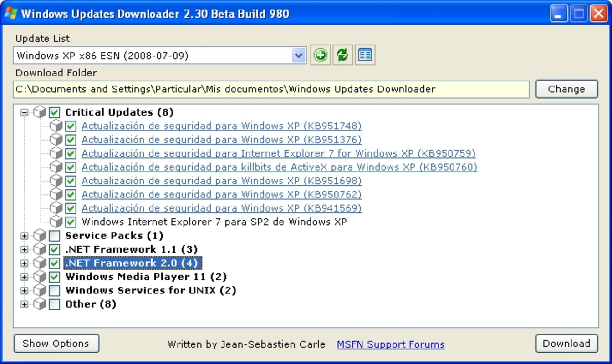The image size is (612, 364).
Task: Click the Windows flag icon in the title bar
Action: 11,13
